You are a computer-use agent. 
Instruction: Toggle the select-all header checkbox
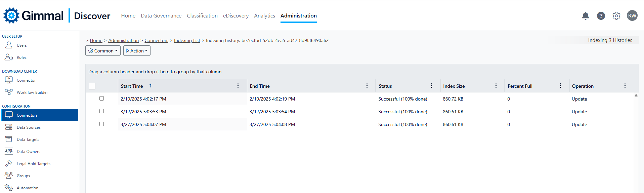[x=92, y=86]
